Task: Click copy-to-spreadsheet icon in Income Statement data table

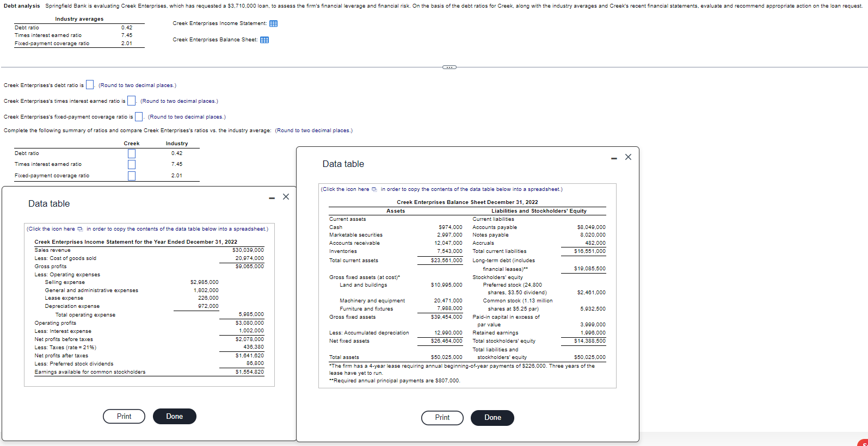Action: click(81, 229)
